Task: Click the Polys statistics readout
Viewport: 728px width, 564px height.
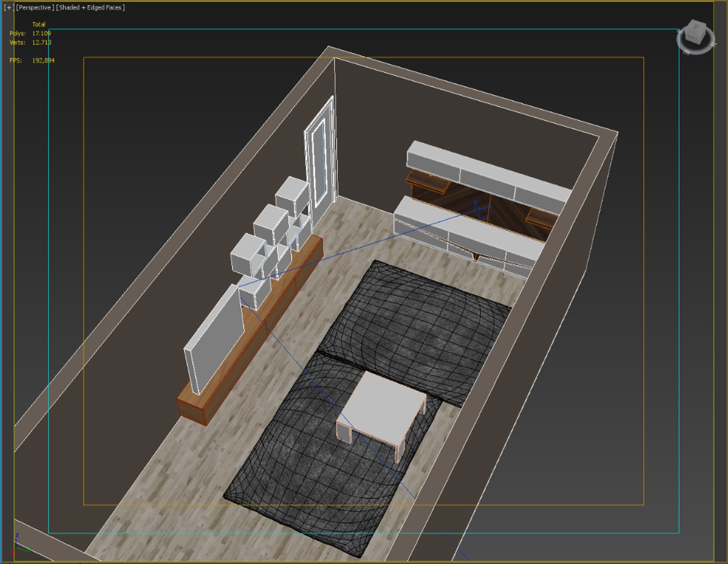Action: (30, 33)
